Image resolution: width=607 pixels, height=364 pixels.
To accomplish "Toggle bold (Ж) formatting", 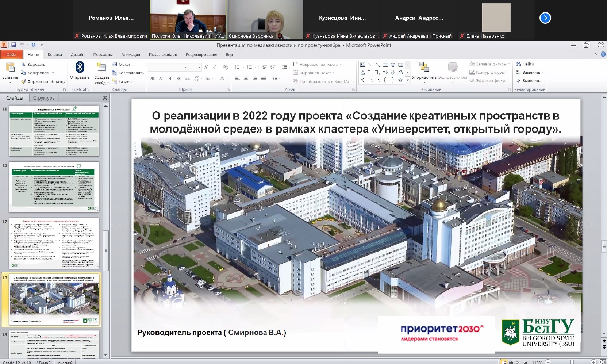I will tap(152, 78).
